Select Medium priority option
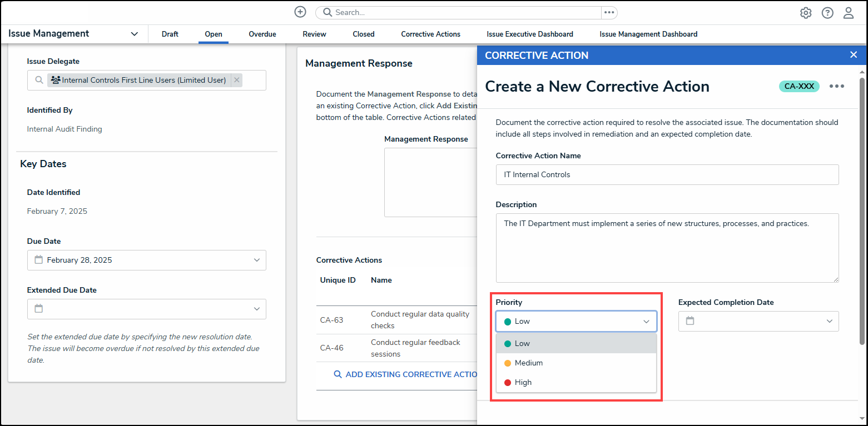868x426 pixels. (528, 363)
